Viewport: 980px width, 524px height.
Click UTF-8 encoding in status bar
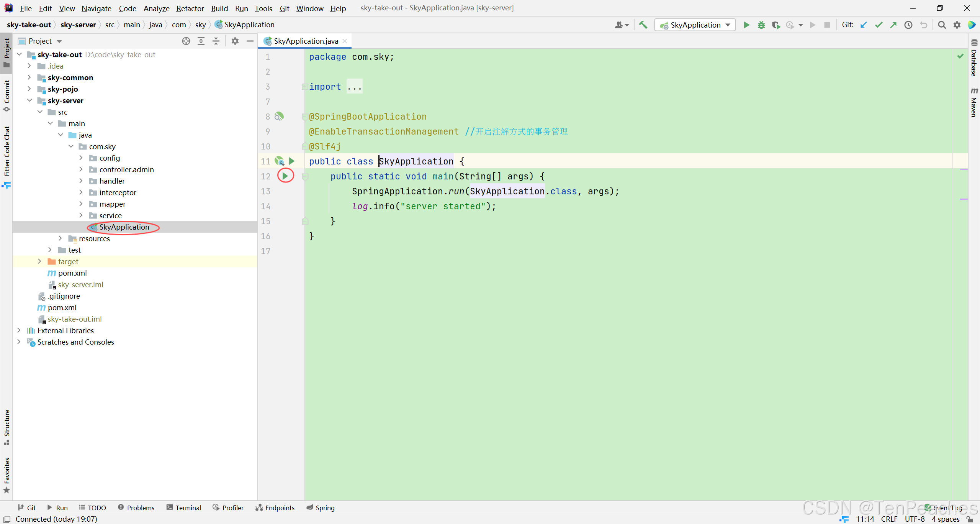click(x=914, y=519)
